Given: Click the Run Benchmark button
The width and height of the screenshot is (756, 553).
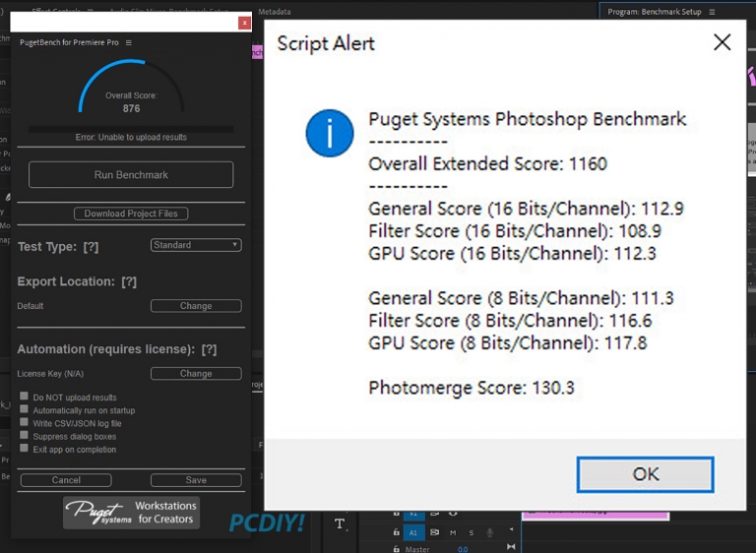Looking at the screenshot, I should coord(131,174).
